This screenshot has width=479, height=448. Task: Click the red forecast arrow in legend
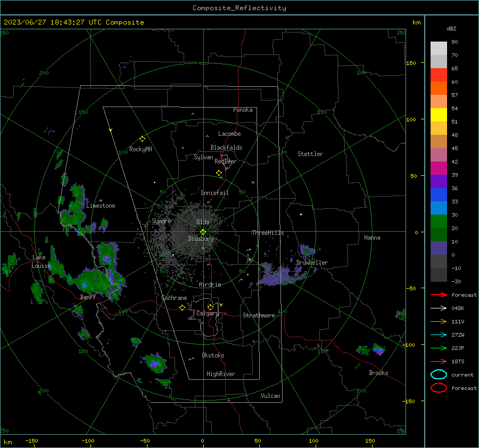439,295
